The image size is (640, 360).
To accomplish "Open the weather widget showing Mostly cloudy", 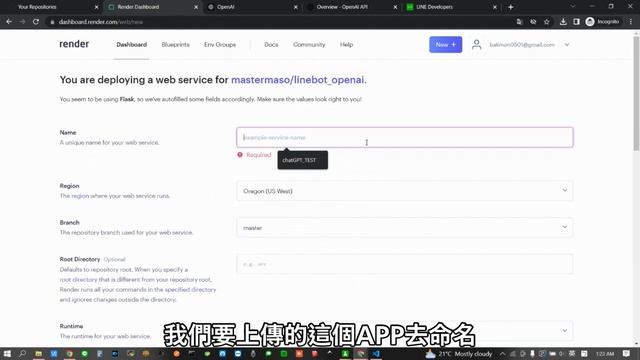I will pos(459,354).
